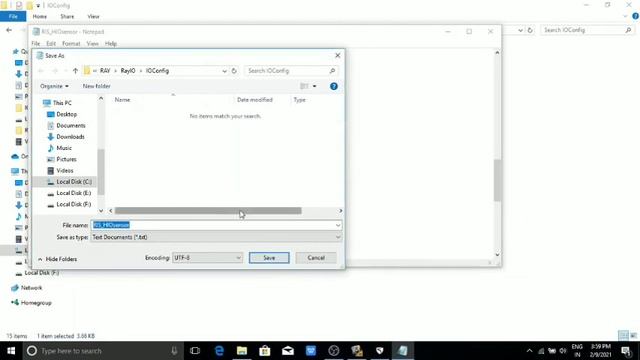Open the Notepad Edit menu
Screen dimensions: 640x360
click(x=51, y=43)
